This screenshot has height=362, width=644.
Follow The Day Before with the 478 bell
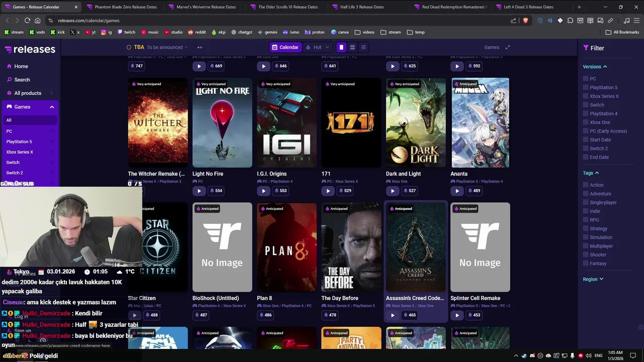[330, 315]
